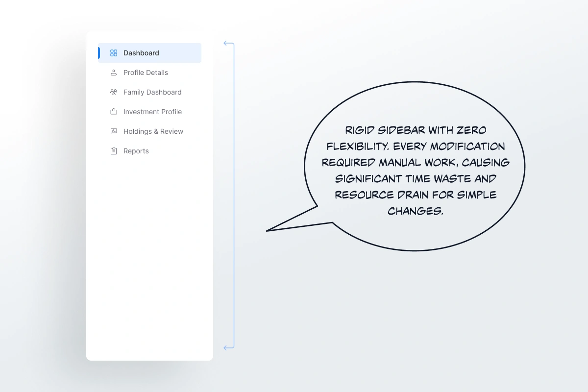Click the bottom arrow of the bracket
The image size is (588, 392).
pos(227,348)
